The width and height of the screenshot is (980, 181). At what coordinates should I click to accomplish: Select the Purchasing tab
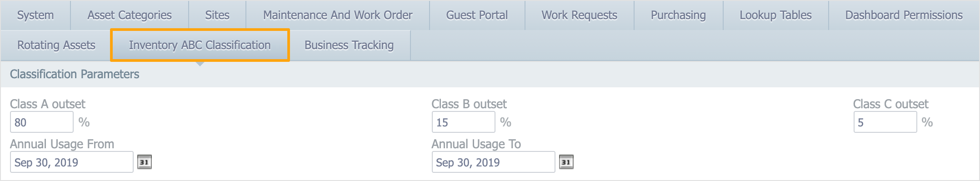pyautogui.click(x=678, y=15)
